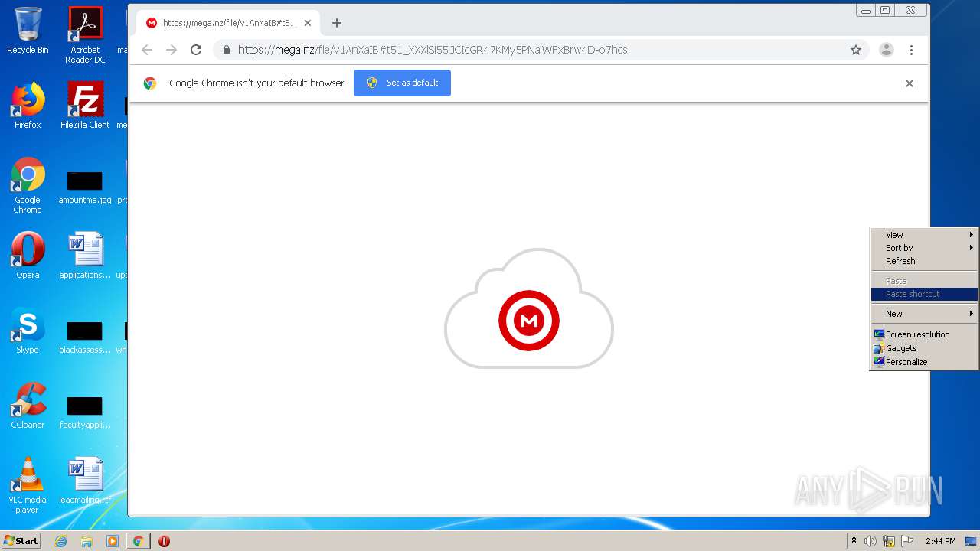Open Internet Explorer from taskbar
Image resolution: width=980 pixels, height=551 pixels.
click(60, 541)
